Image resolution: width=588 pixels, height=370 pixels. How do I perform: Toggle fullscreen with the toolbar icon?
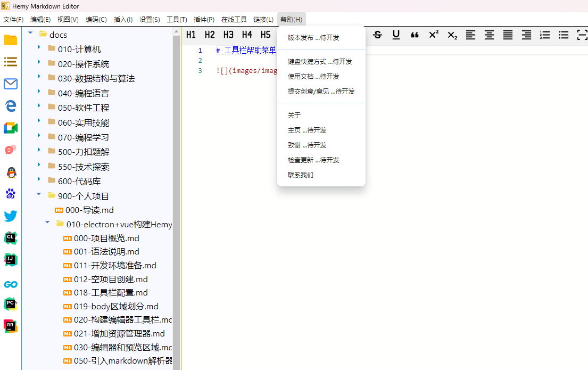582,35
